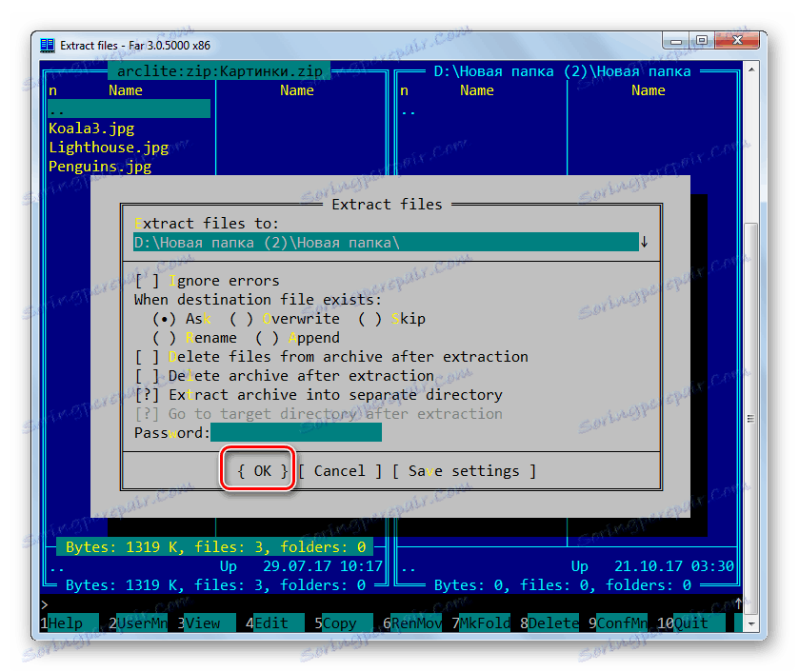Click the Extract files to path field
This screenshot has height=672, width=799.
[x=386, y=243]
